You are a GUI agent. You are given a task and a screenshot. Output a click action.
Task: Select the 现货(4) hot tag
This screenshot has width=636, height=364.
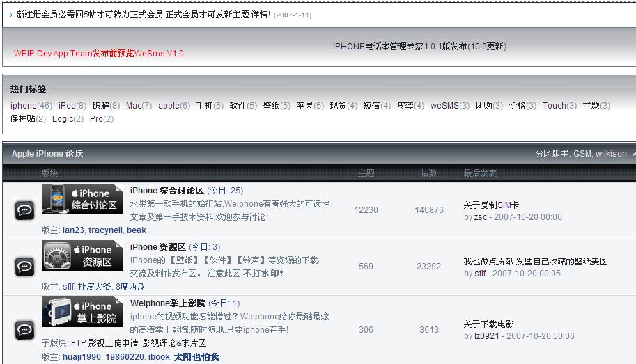click(343, 105)
